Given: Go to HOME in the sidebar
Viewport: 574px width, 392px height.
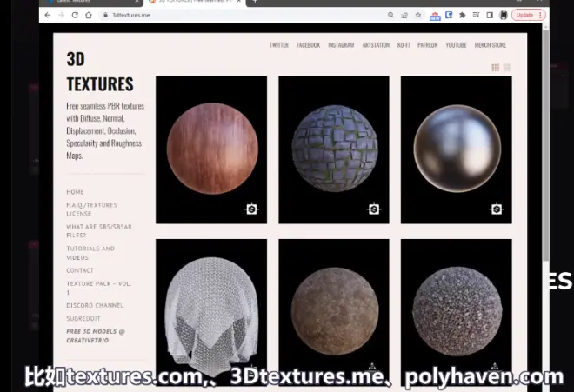Looking at the screenshot, I should click(x=75, y=192).
